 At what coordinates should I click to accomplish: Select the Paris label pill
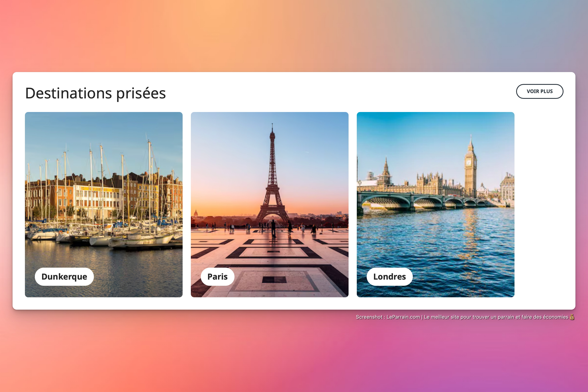click(x=217, y=276)
